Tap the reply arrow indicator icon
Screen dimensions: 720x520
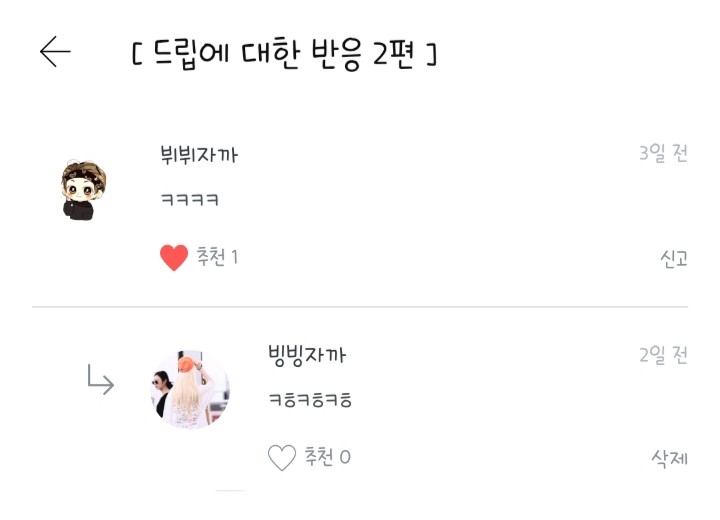[100, 380]
